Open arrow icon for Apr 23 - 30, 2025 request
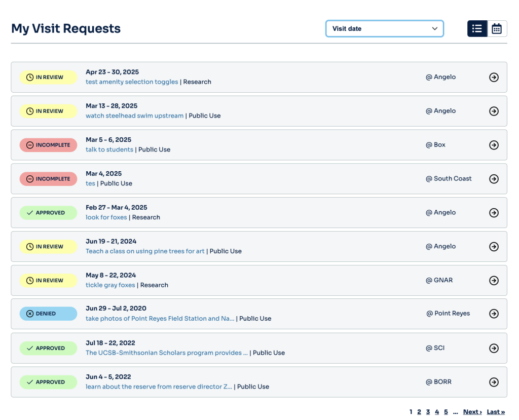This screenshot has width=519, height=420. pos(494,77)
